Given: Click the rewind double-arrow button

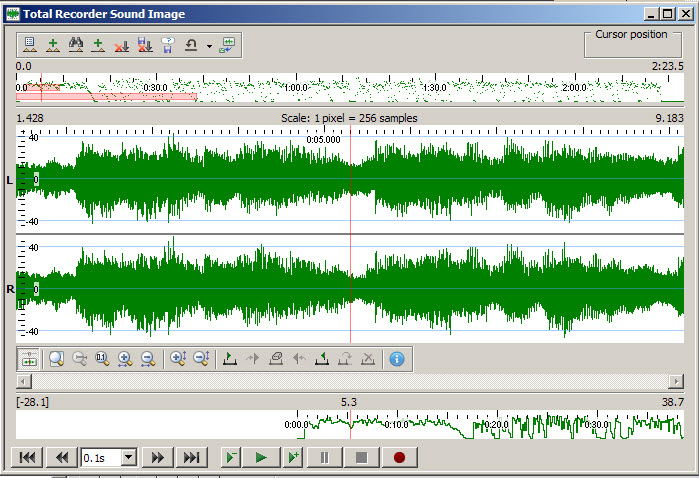Looking at the screenshot, I should click(x=62, y=457).
